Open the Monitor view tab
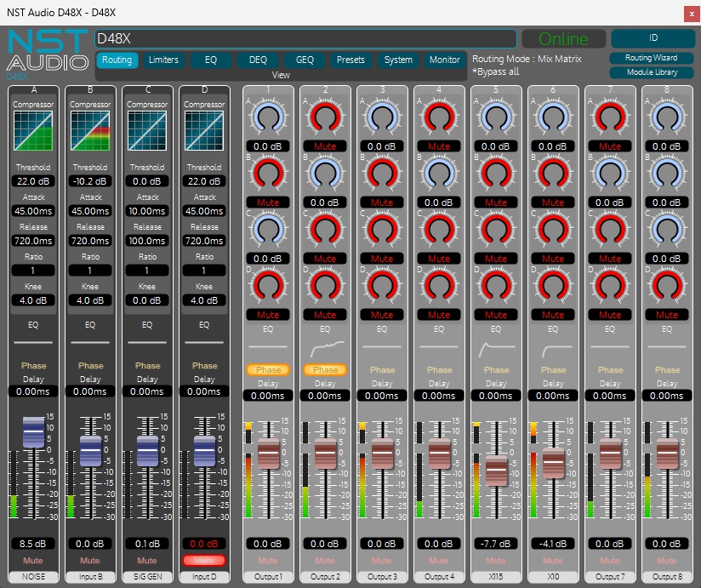This screenshot has width=701, height=588. (444, 60)
